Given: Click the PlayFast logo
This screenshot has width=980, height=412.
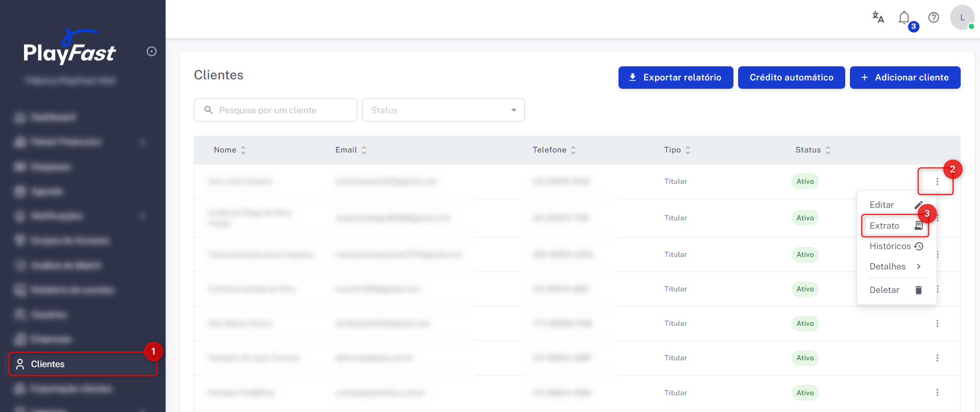Looking at the screenshot, I should tap(69, 50).
